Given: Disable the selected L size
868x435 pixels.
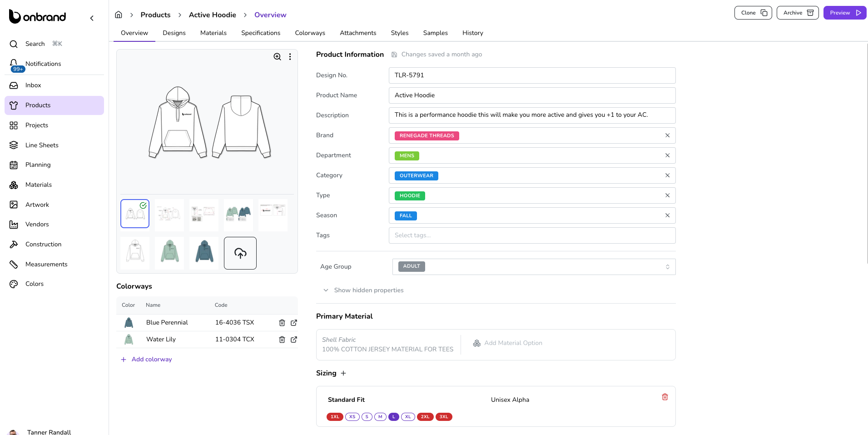Looking at the screenshot, I should 393,417.
